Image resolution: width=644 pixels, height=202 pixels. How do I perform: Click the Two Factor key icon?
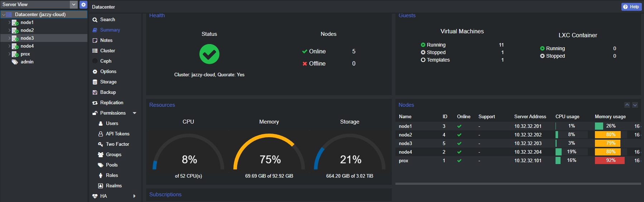tap(101, 144)
